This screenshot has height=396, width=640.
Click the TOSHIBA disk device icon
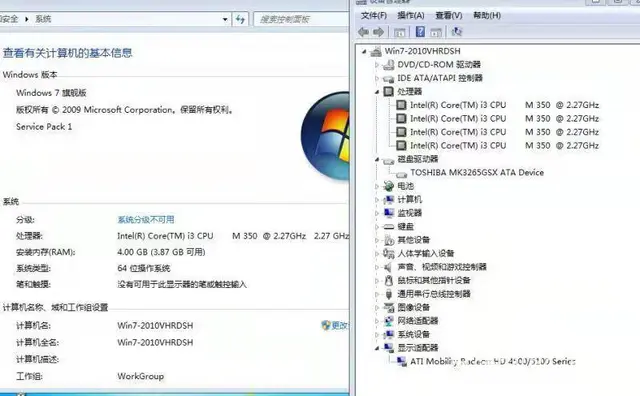click(401, 174)
